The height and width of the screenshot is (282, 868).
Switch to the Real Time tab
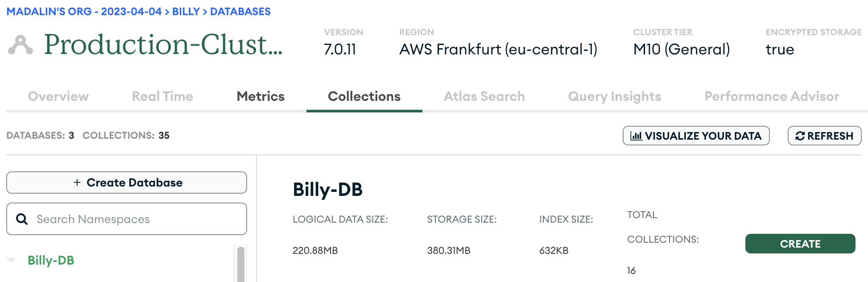(162, 96)
